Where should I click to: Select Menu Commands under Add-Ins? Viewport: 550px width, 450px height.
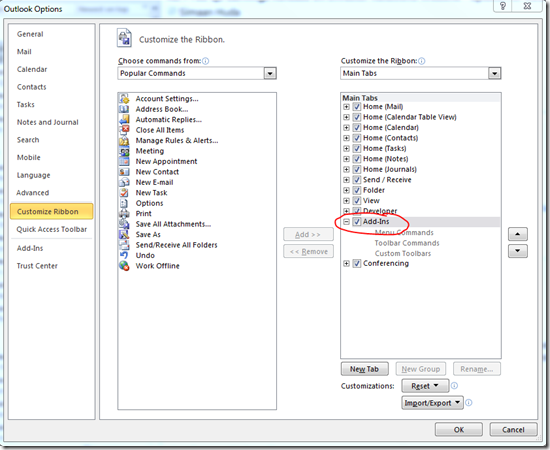coord(404,233)
